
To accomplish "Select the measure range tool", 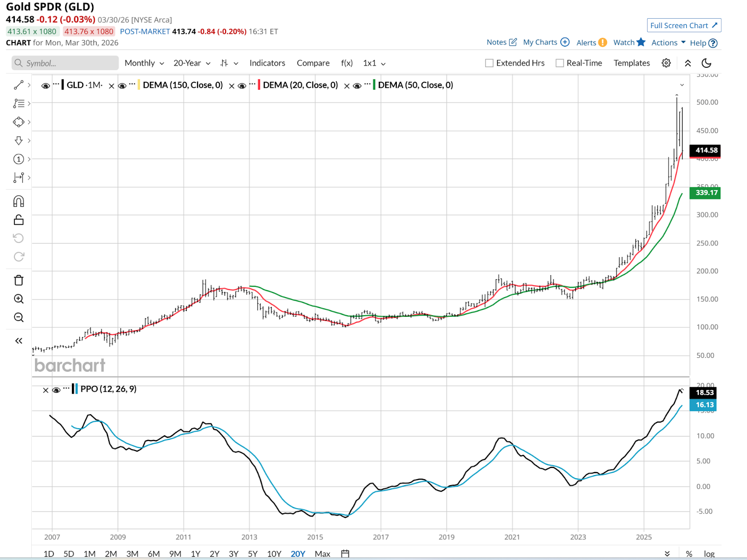I will tap(19, 177).
